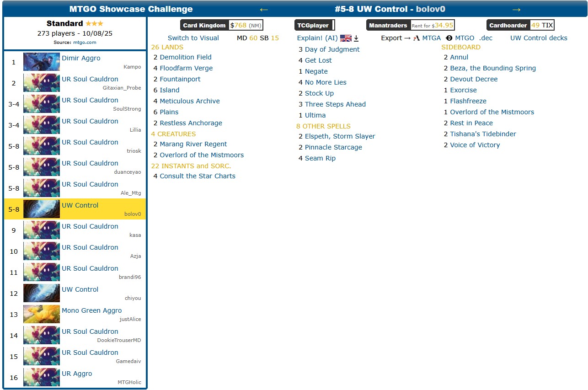Open Ale_Mtg's UR Soul Cauldron deck
588x390 pixels.
click(90, 184)
